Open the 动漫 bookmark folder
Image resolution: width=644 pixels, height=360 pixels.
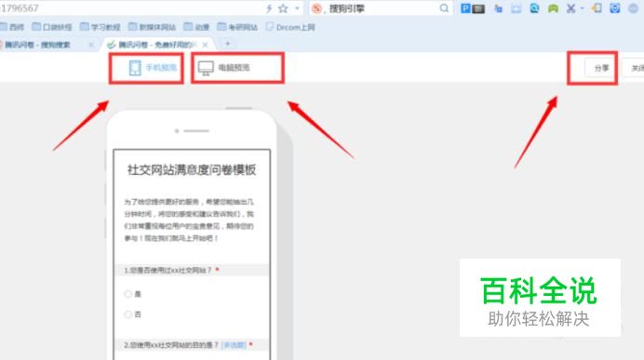click(x=196, y=27)
